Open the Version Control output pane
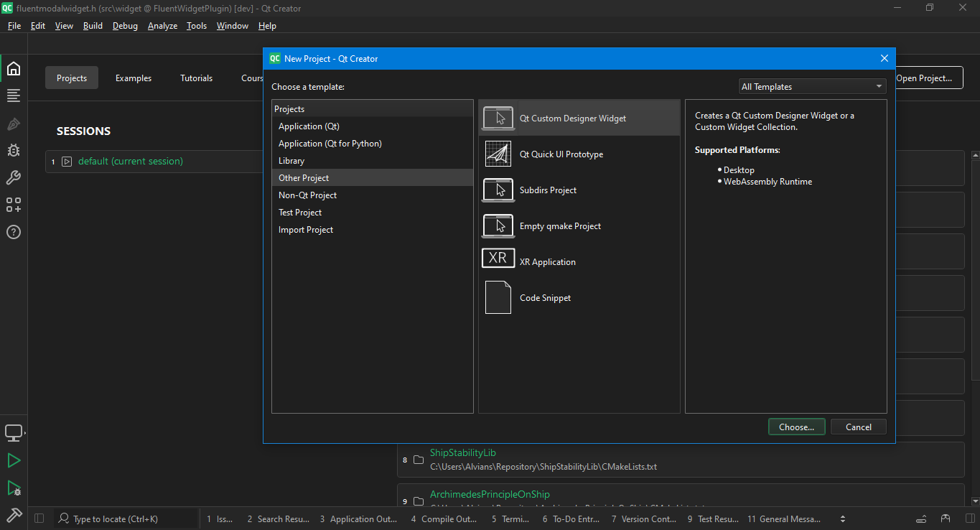Screen dimensions: 980x530 click(644, 519)
